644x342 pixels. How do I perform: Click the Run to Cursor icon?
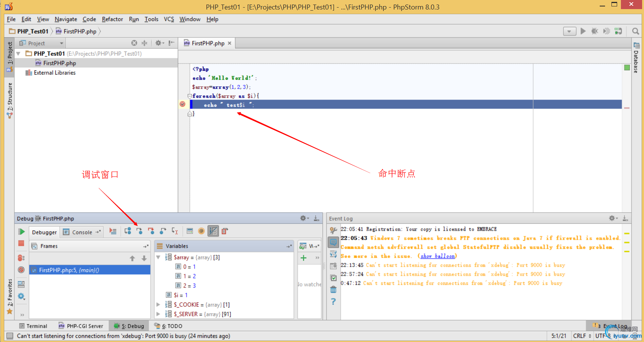(x=174, y=231)
